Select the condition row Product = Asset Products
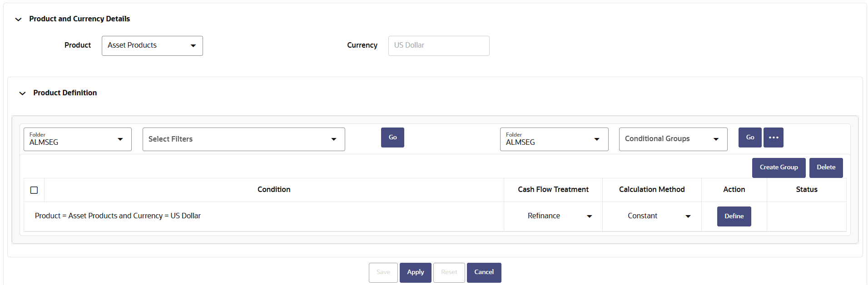Screen dimensions: 868x285 pos(118,216)
